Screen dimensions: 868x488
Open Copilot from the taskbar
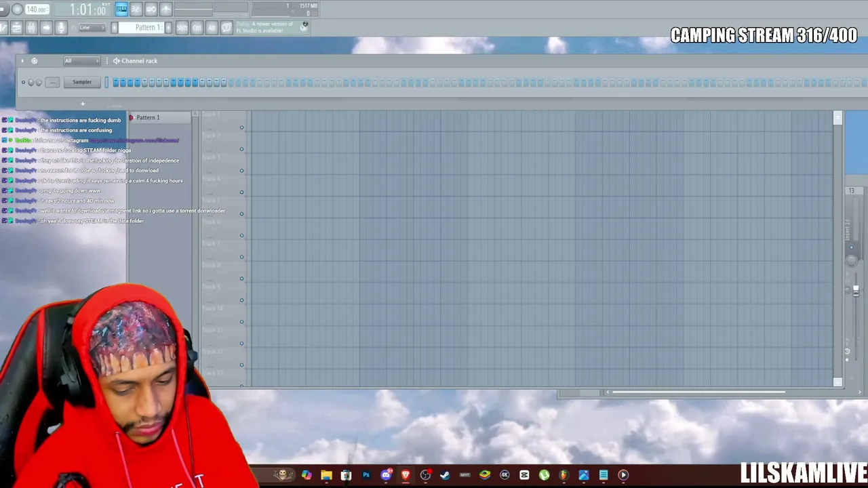(x=307, y=475)
